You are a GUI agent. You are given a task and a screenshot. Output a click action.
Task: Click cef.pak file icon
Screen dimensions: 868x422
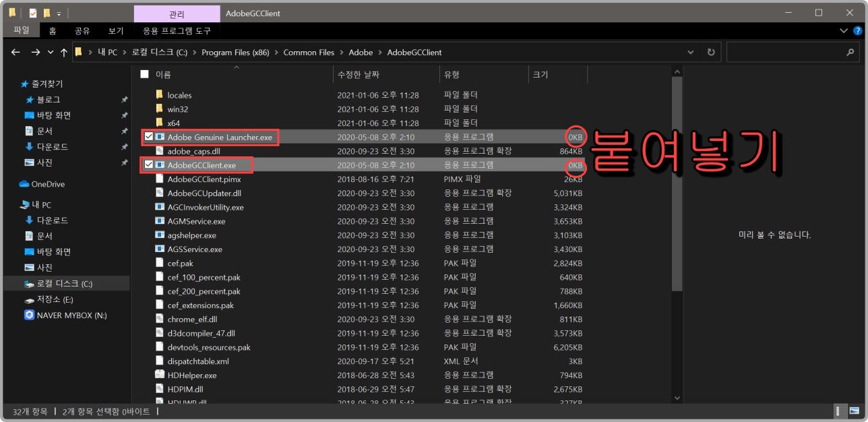[160, 264]
